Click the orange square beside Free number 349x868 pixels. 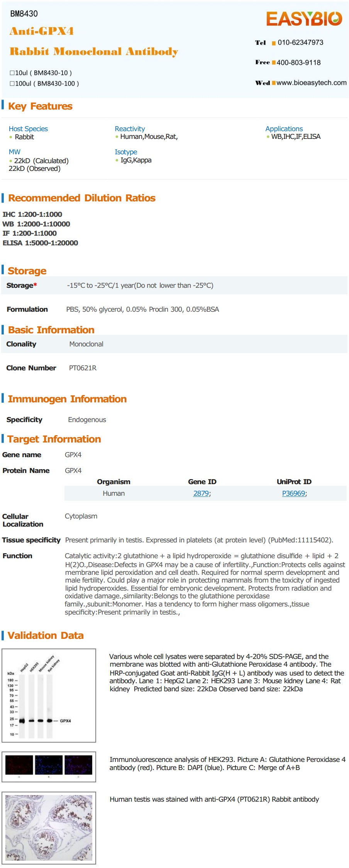coord(274,62)
